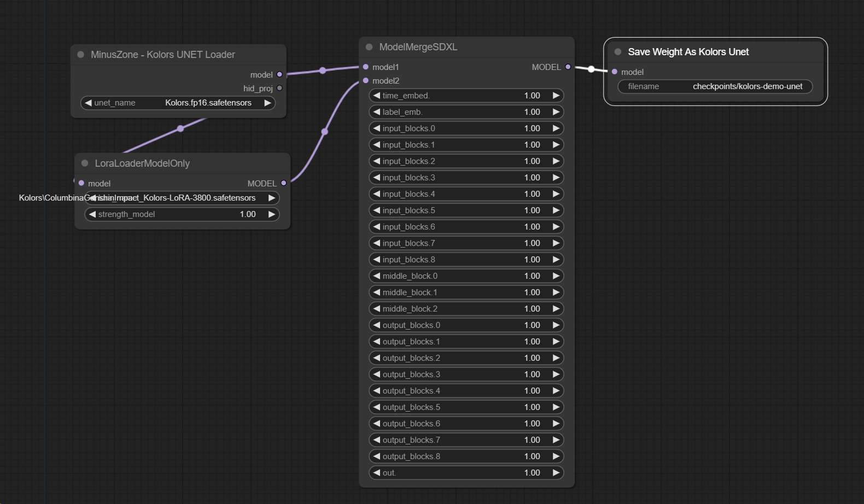864x504 pixels.
Task: Decrease output_blocks.8 with its left arrow
Action: (377, 456)
